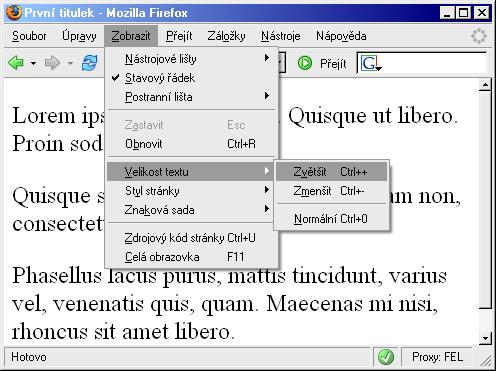
Task: Toggle the Stavový řádek checked item
Action: (x=191, y=78)
